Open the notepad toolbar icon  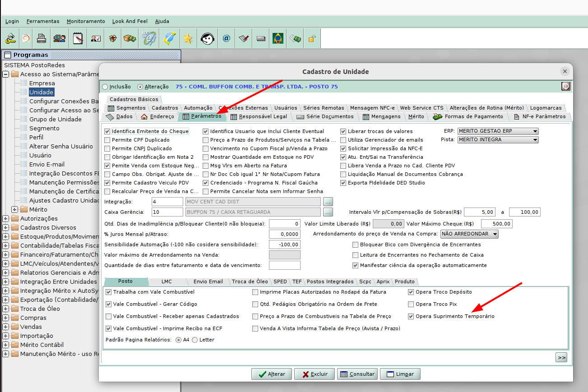pyautogui.click(x=78, y=39)
